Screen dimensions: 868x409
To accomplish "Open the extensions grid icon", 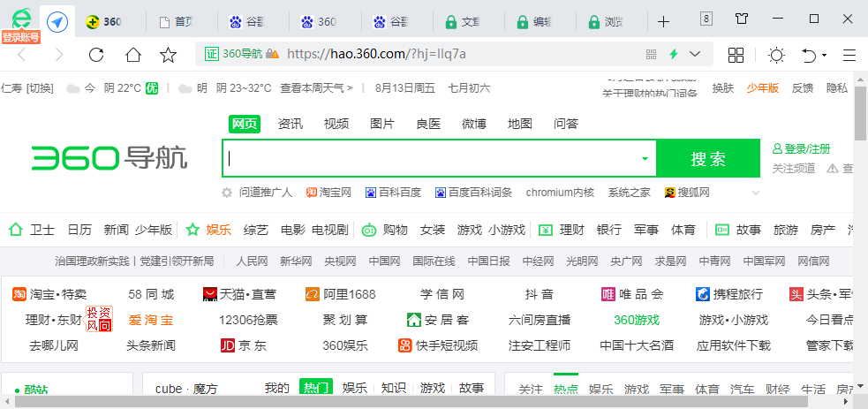I will [x=736, y=54].
